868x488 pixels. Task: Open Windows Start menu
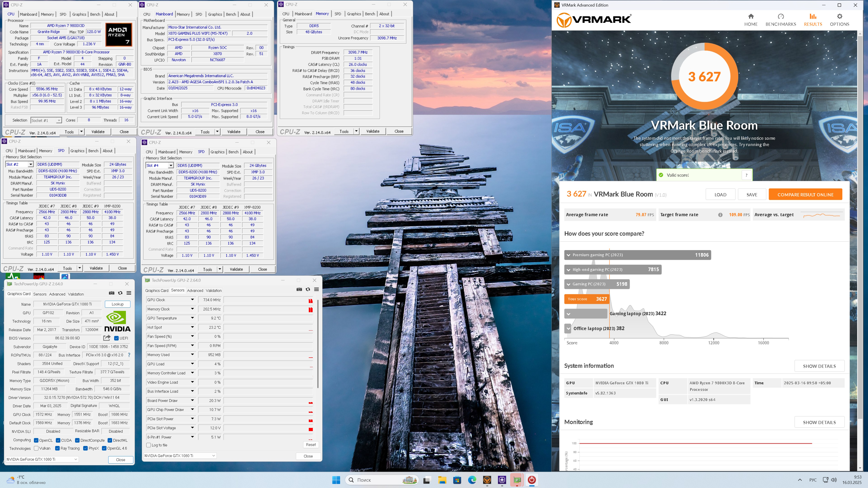[x=336, y=480]
